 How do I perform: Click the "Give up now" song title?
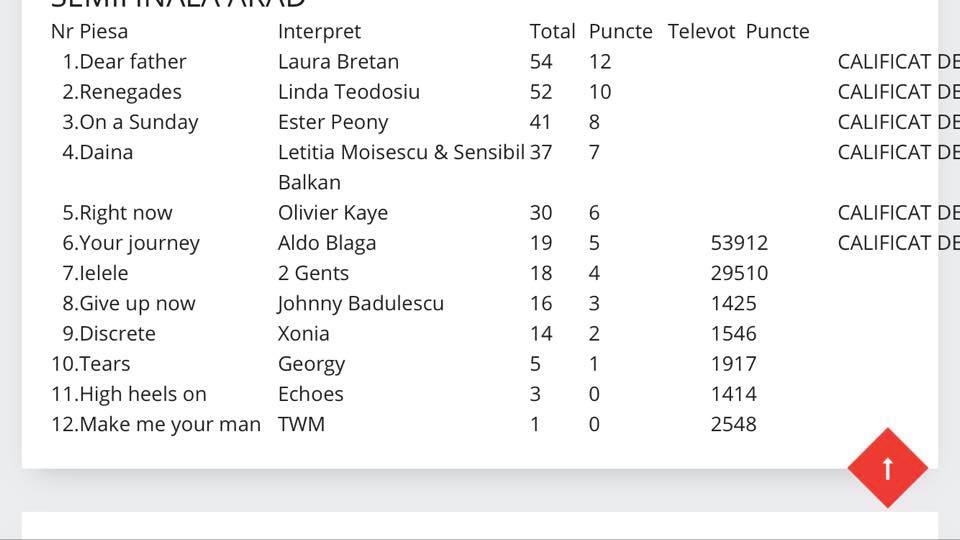pos(137,303)
